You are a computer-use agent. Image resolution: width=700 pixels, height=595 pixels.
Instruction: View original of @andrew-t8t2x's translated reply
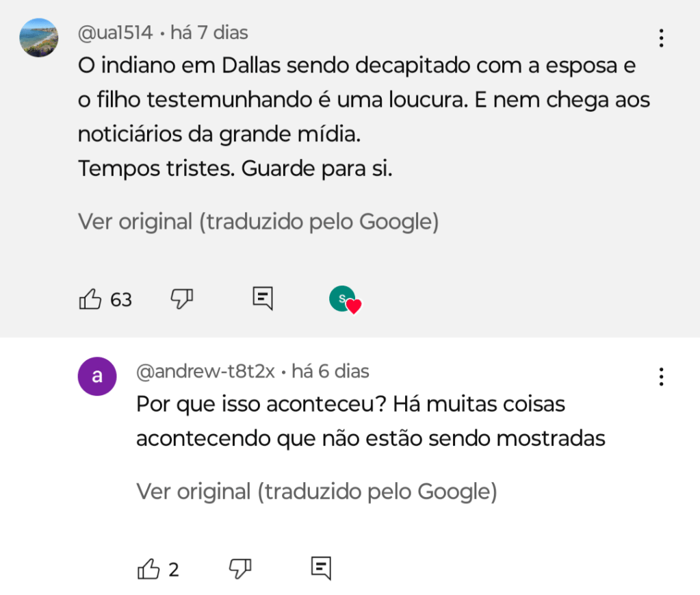[x=316, y=492]
